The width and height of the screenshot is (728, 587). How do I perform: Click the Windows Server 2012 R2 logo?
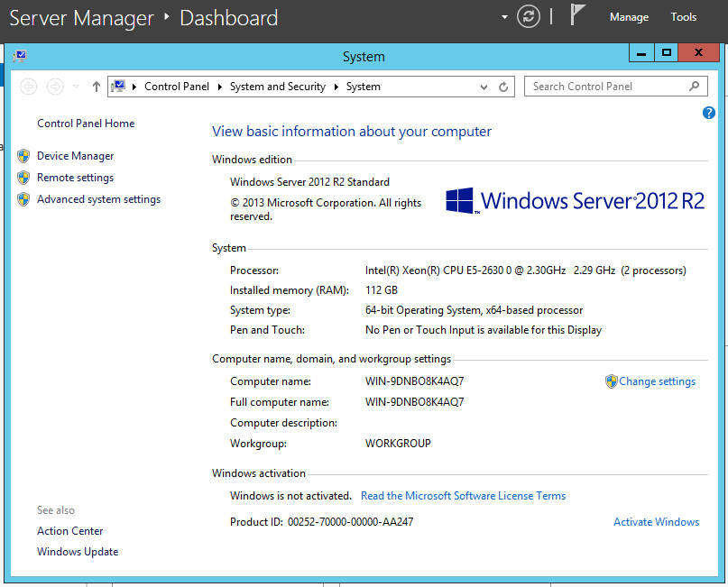click(x=575, y=200)
